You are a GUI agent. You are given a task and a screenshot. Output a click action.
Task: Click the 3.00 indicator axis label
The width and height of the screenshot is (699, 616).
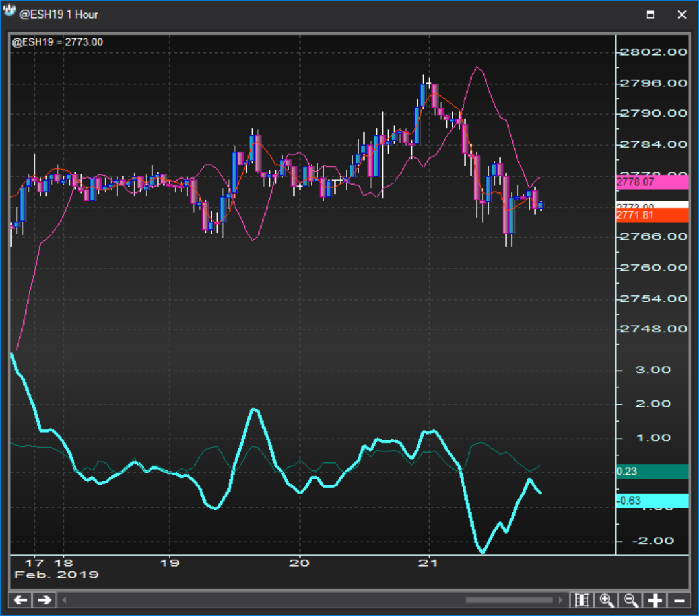click(x=653, y=370)
